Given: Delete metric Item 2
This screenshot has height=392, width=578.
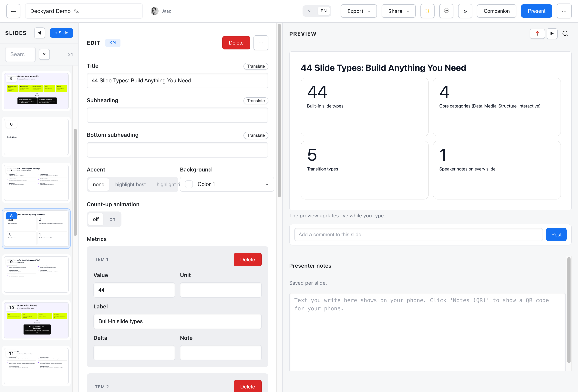Looking at the screenshot, I should coord(247,386).
